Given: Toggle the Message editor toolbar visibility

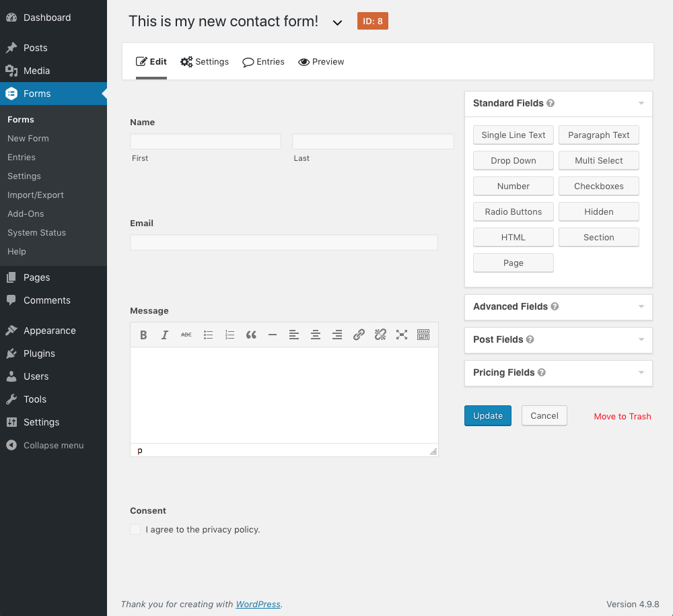Looking at the screenshot, I should click(x=423, y=335).
